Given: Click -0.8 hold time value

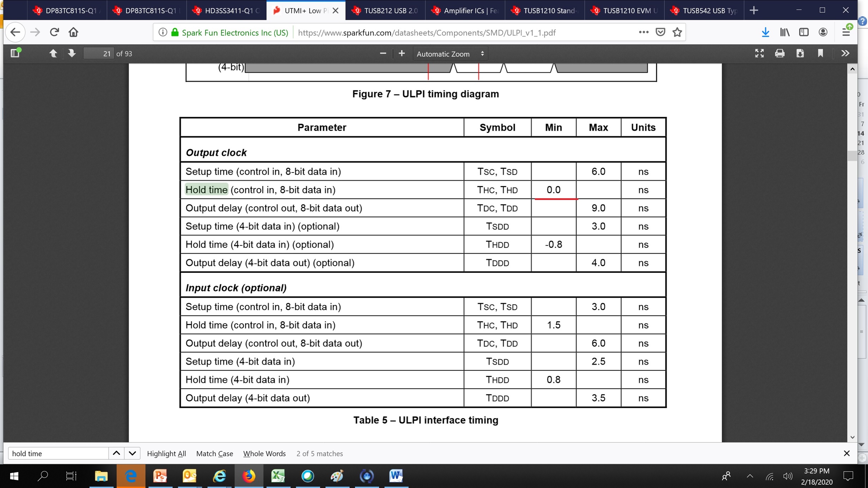Looking at the screenshot, I should [553, 245].
